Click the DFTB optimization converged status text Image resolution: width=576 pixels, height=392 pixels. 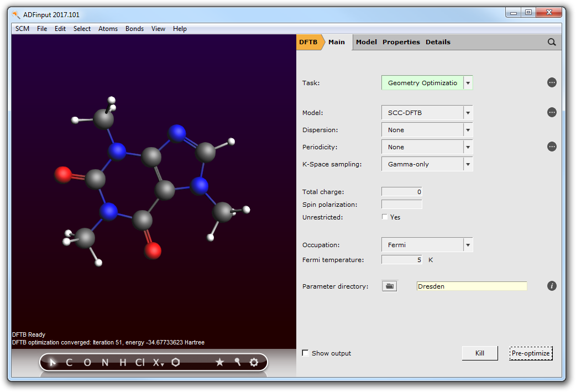(108, 342)
